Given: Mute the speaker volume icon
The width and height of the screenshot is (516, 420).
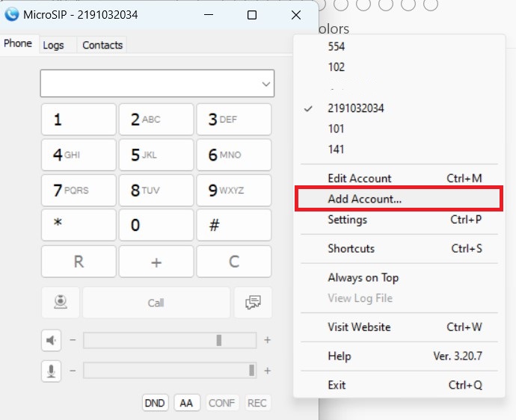Looking at the screenshot, I should [x=51, y=341].
